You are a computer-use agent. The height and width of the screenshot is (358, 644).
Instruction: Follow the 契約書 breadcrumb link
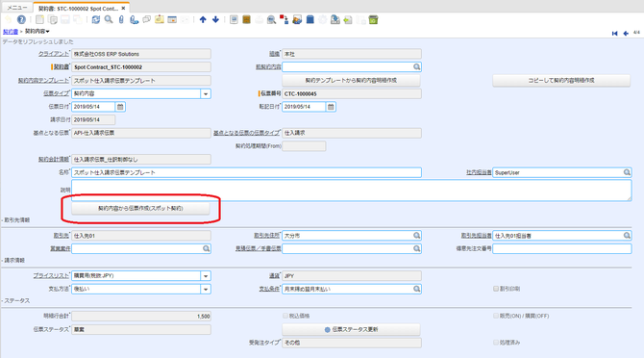click(11, 31)
